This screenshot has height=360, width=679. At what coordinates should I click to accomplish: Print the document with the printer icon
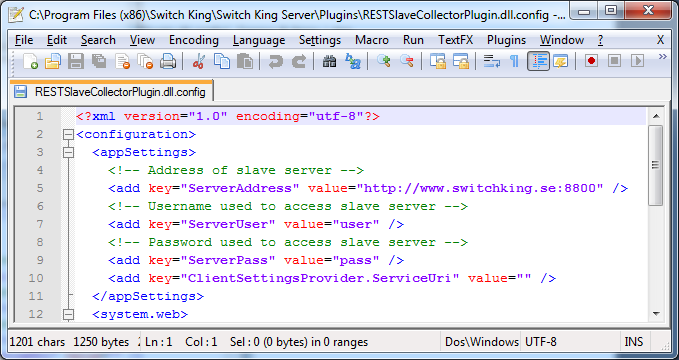pos(168,61)
